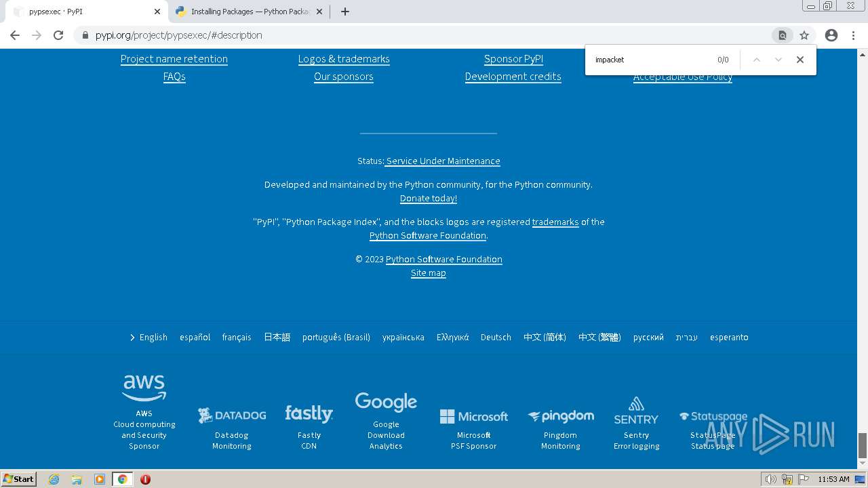
Task: Switch language to Ελληνικά
Action: tap(453, 338)
